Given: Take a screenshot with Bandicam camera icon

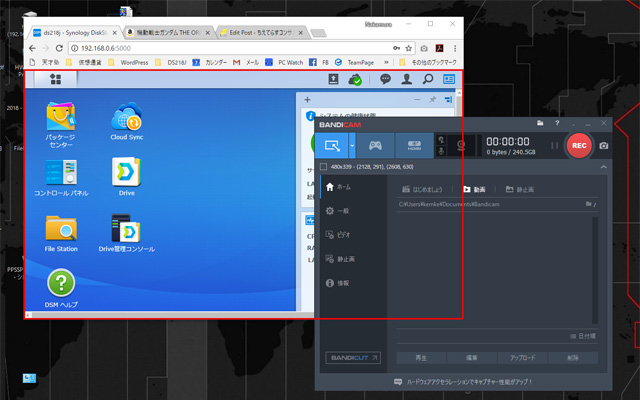Looking at the screenshot, I should pyautogui.click(x=604, y=146).
